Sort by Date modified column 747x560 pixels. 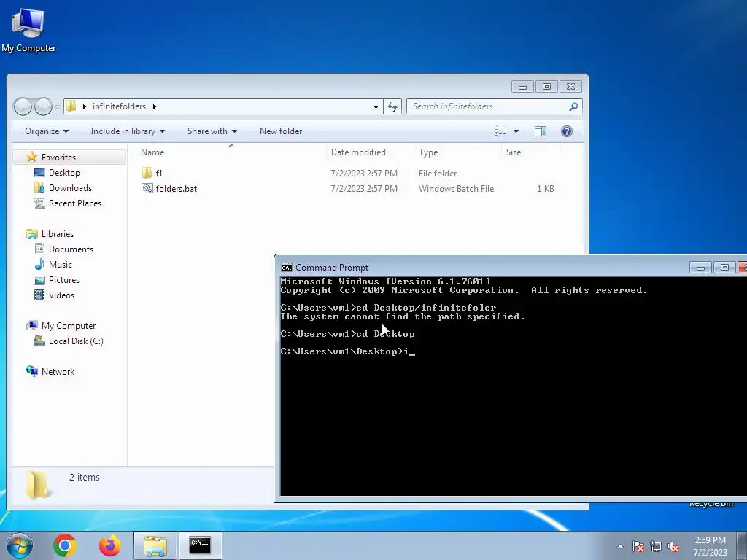[370, 152]
